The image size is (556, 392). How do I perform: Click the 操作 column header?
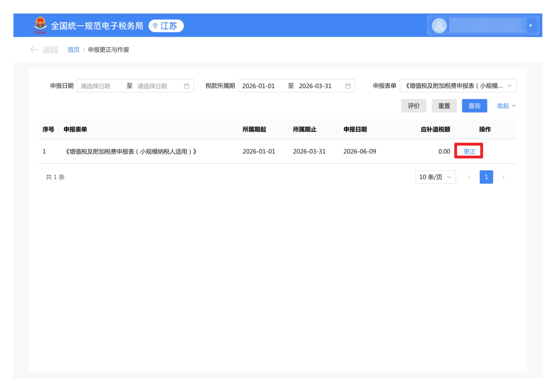coord(485,129)
